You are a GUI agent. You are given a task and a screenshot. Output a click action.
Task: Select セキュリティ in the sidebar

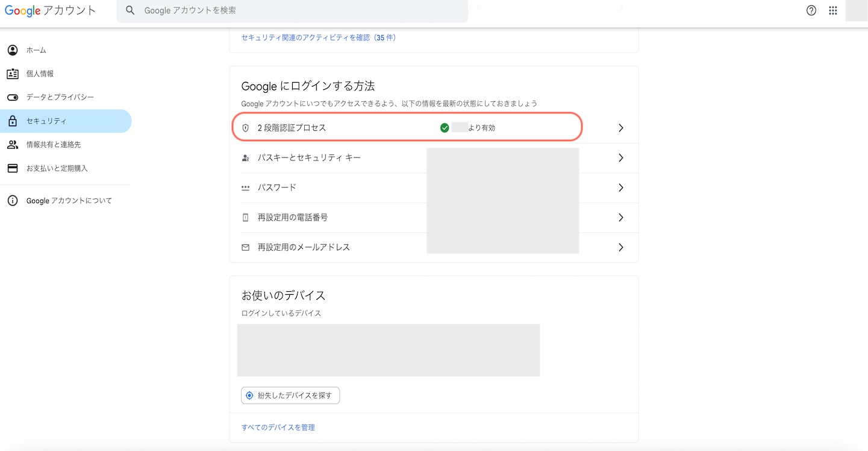(66, 121)
